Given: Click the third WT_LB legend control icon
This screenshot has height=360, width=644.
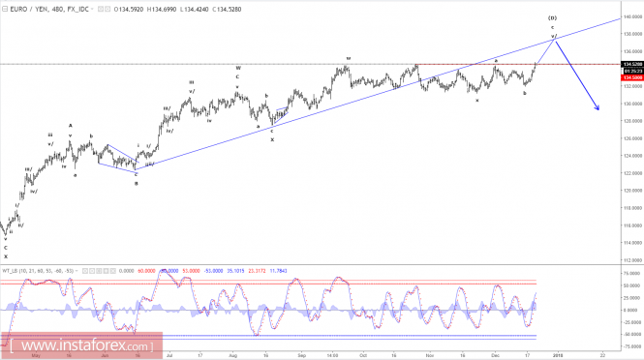Looking at the screenshot, I should (x=99, y=271).
